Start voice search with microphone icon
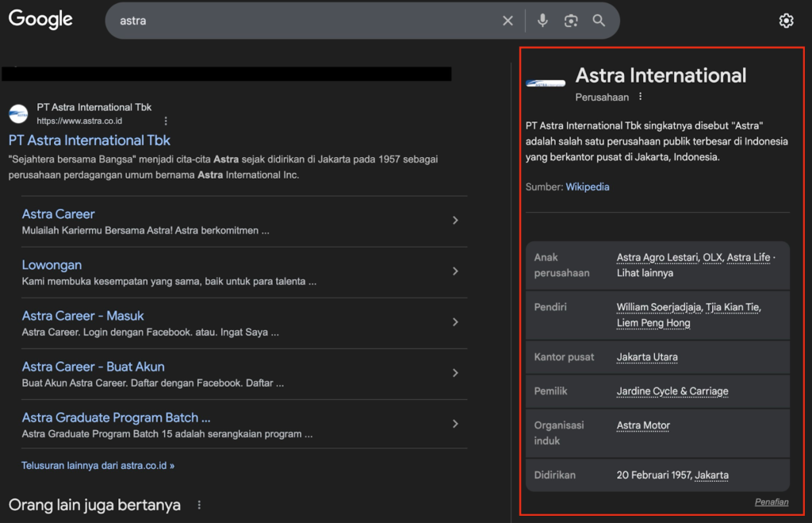This screenshot has width=812, height=523. pos(542,21)
